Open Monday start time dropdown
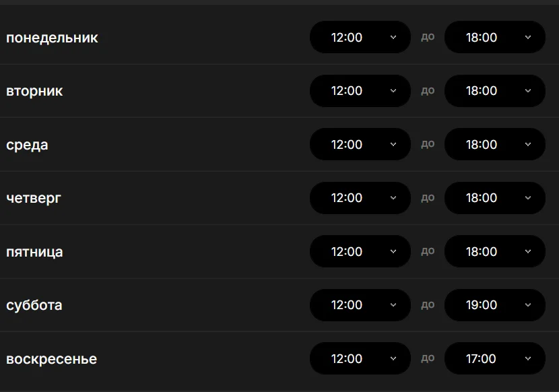The height and width of the screenshot is (392, 559). pos(360,37)
